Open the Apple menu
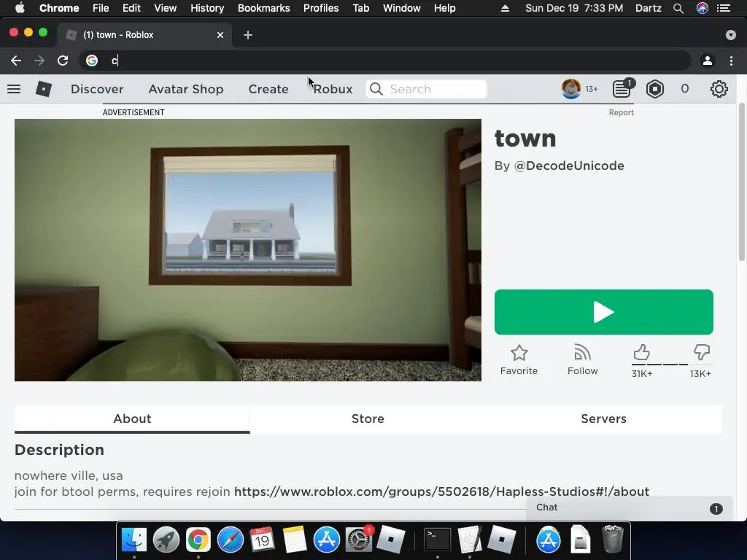 [x=20, y=8]
